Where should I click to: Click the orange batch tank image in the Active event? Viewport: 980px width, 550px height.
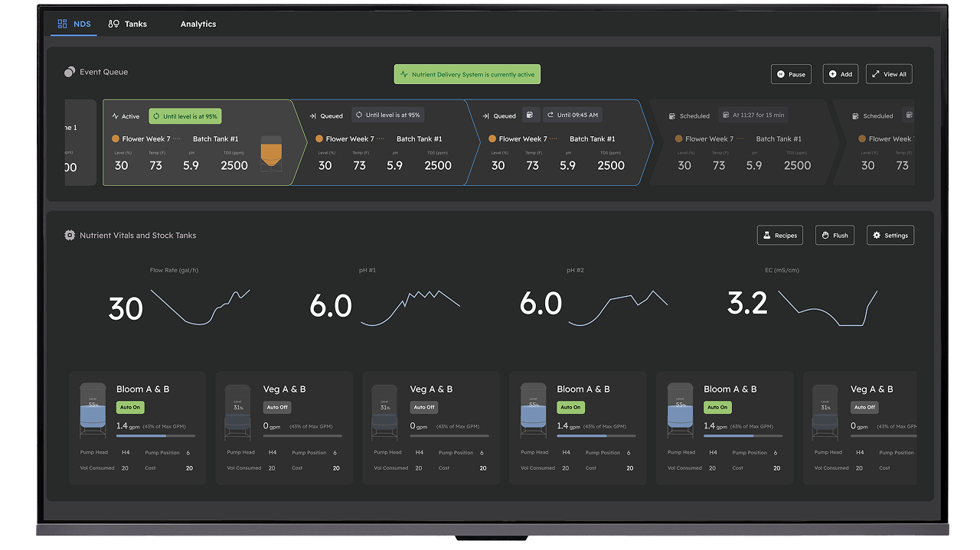coord(271,154)
